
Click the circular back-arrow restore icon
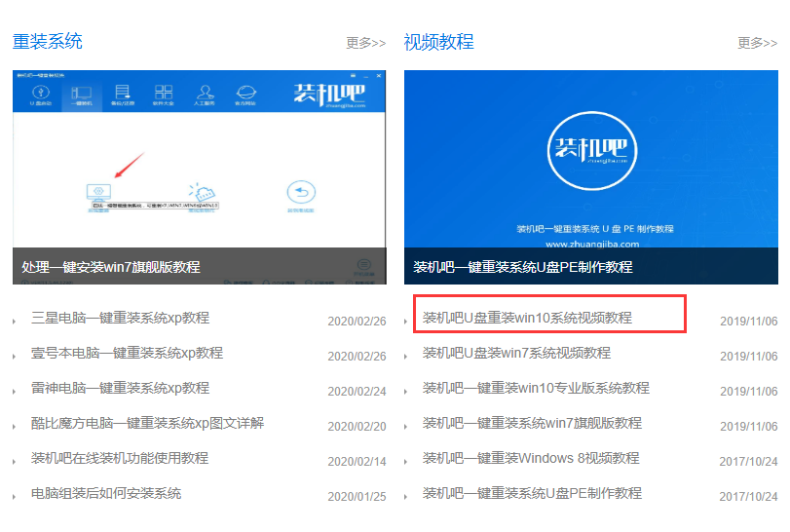pyautogui.click(x=300, y=192)
